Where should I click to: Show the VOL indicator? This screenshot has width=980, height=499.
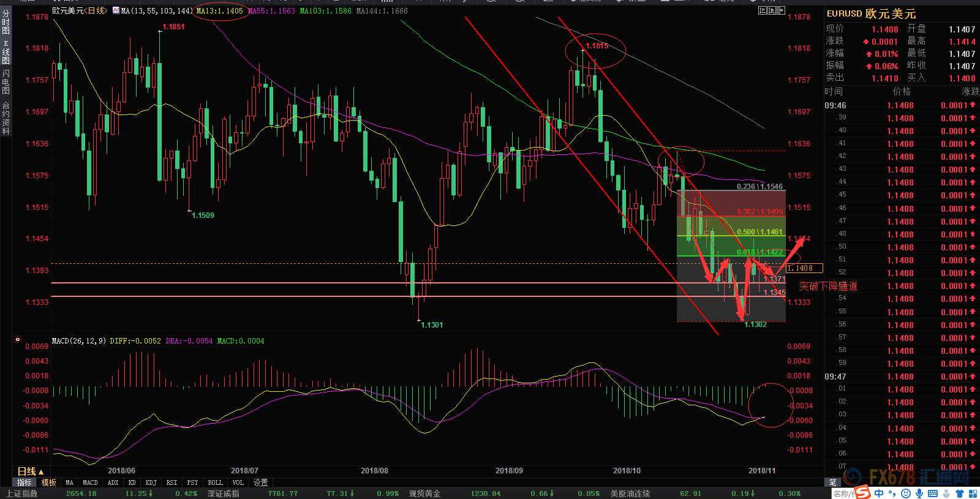238,482
